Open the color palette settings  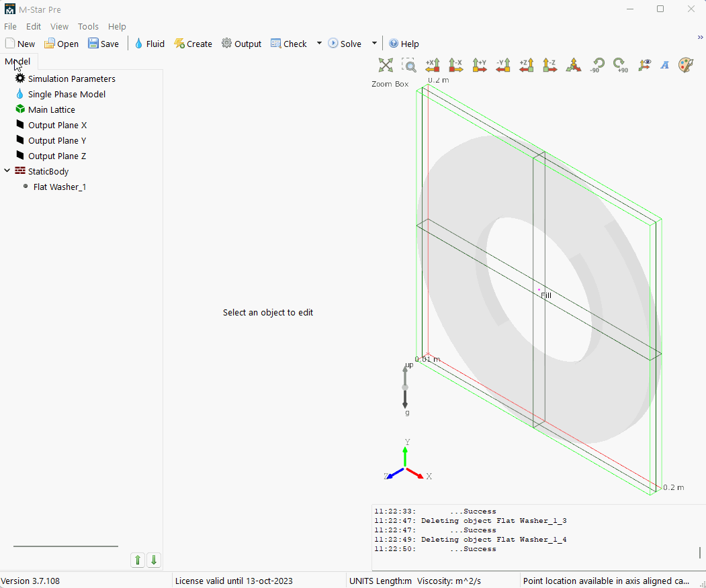685,64
